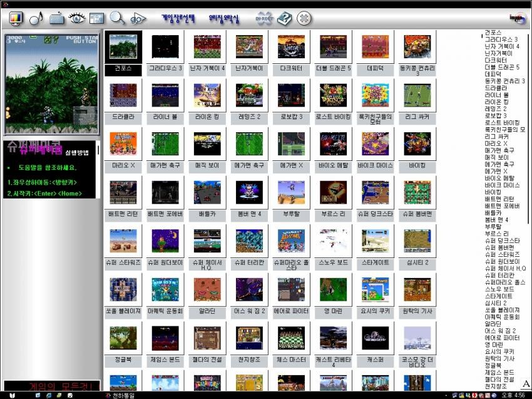This screenshot has height=399, width=532.
Task: Choose the 요시의 쿠키 thumbnail
Action: tap(376, 289)
